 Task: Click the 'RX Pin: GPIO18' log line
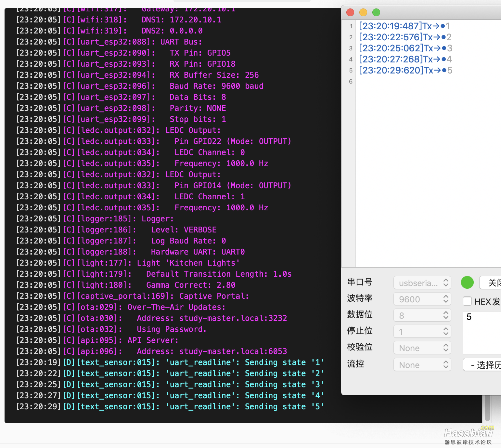126,64
